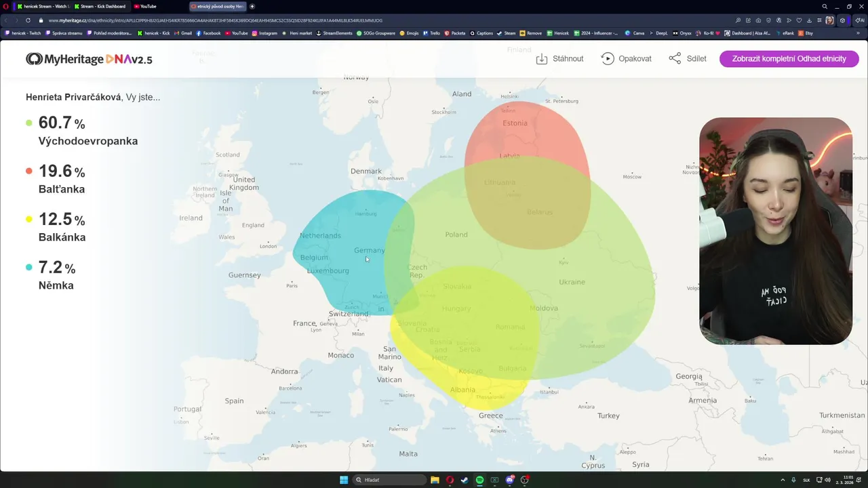Switch to the henicek Stream Watch tab
868x488 pixels.
pos(43,6)
